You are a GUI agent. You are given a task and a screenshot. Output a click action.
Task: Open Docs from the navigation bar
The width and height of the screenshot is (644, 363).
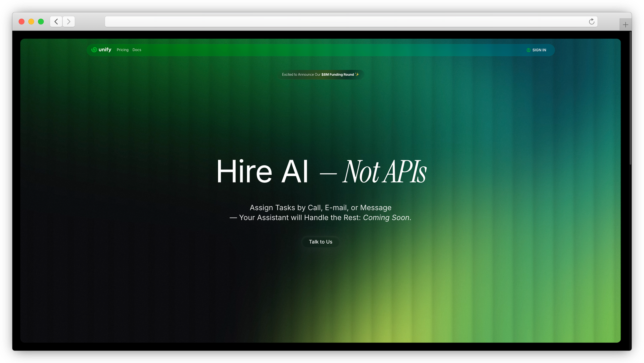point(137,50)
